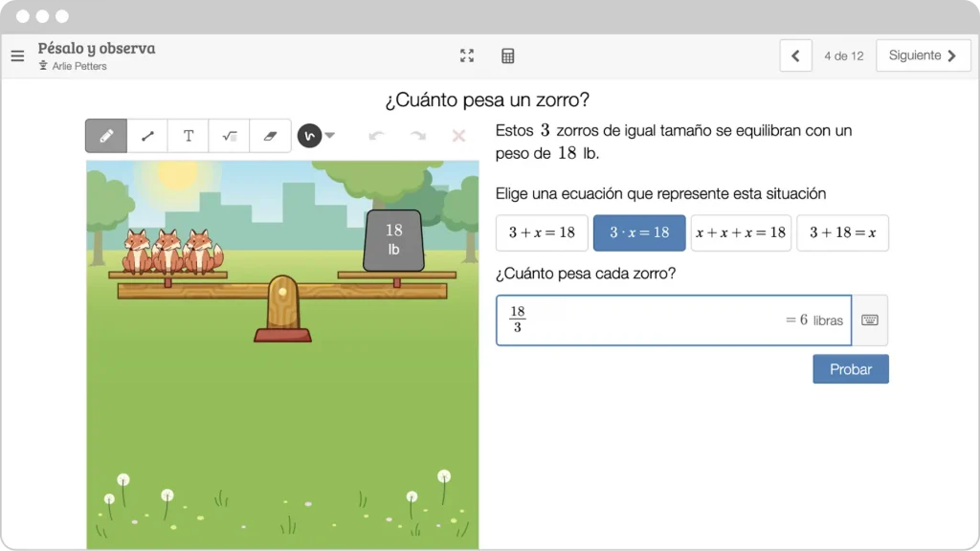Activate the eraser tool
The width and height of the screenshot is (980, 551).
point(270,136)
